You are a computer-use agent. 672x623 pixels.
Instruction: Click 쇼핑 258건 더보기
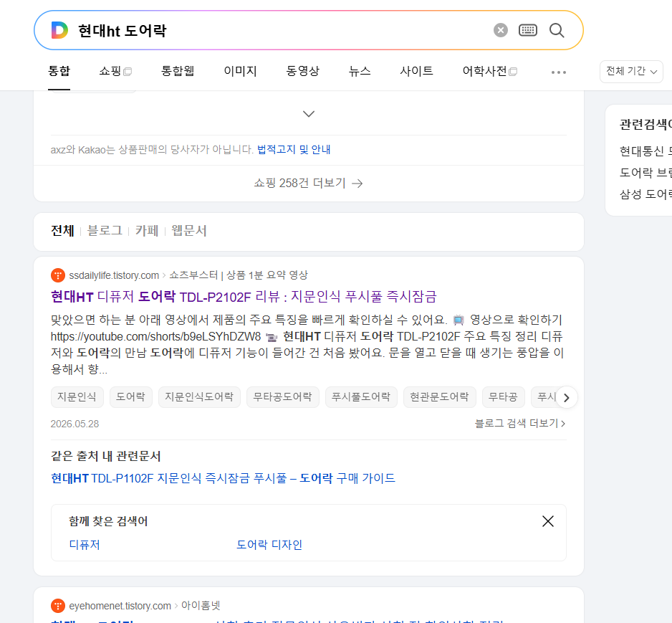tap(309, 183)
